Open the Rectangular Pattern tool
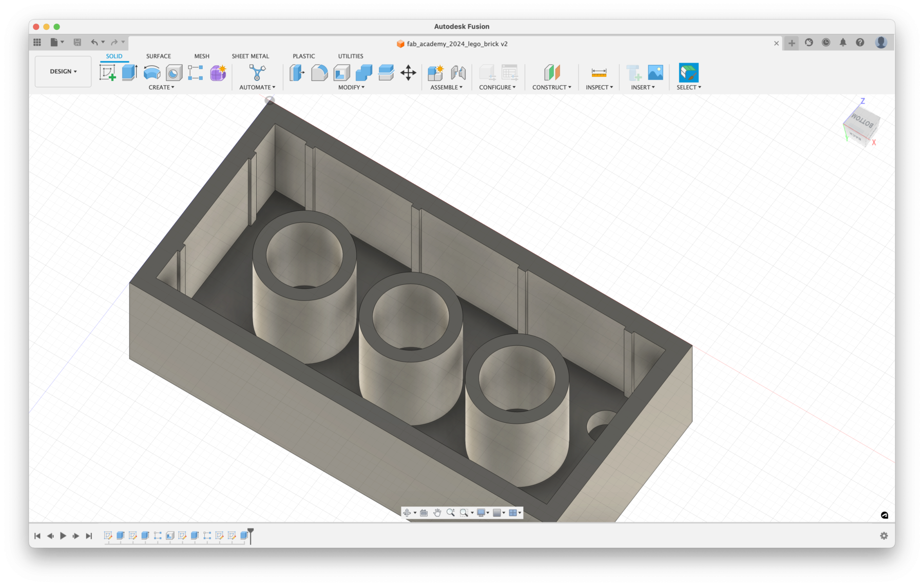 pos(196,73)
